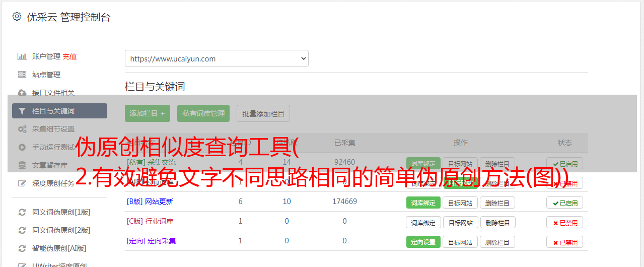
Task: Click the edit icon for 深度原创任务
Action: (22, 183)
